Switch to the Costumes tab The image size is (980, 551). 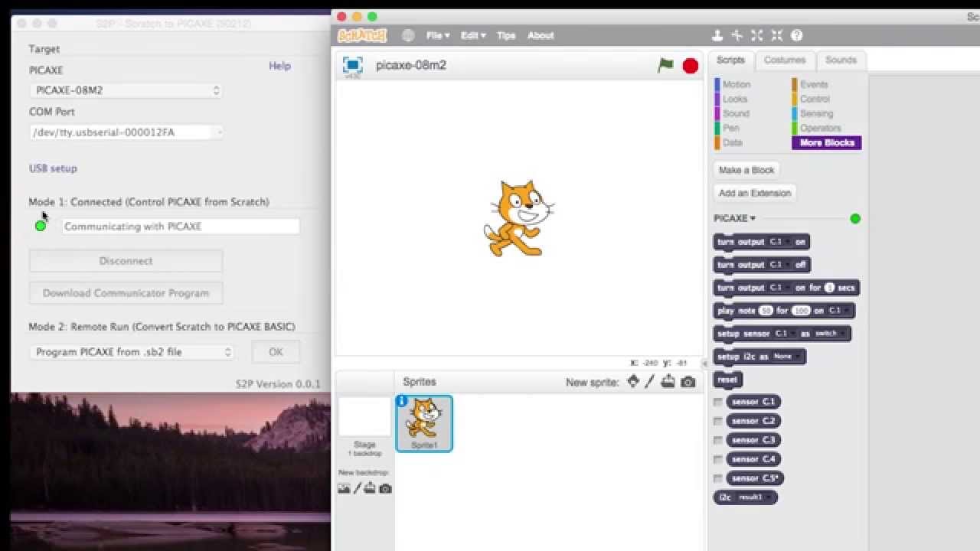point(785,60)
